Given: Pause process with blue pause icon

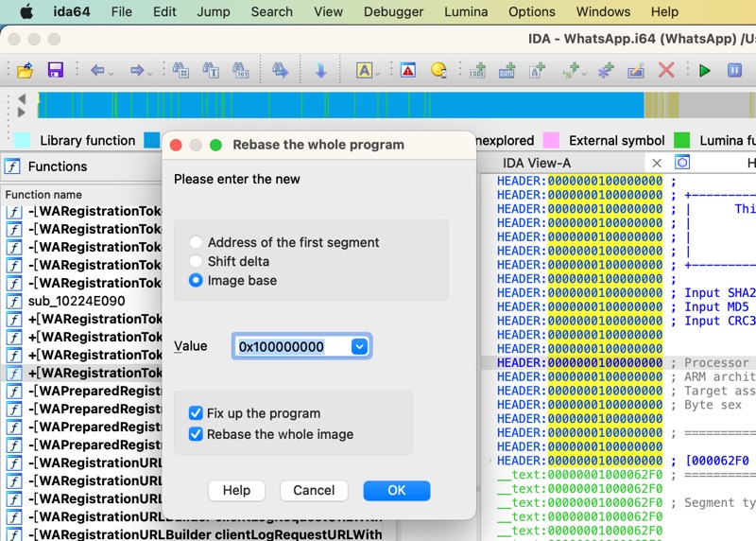Looking at the screenshot, I should (x=734, y=70).
